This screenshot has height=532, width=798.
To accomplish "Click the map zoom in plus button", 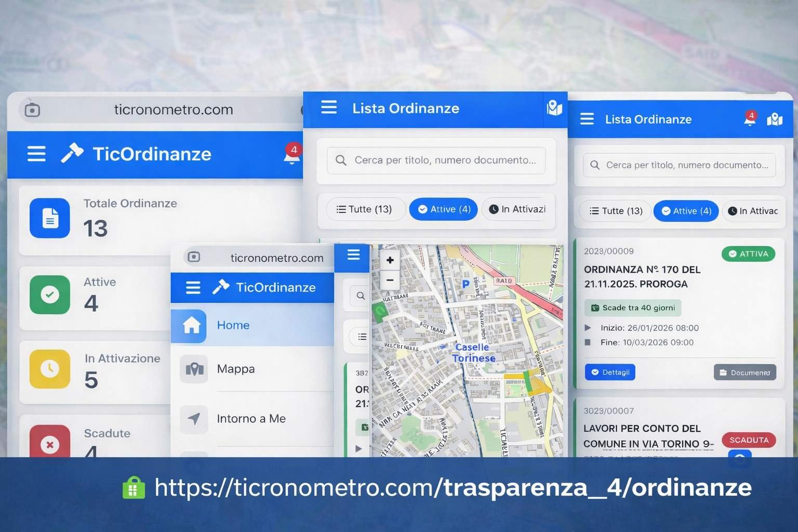I will pos(390,260).
